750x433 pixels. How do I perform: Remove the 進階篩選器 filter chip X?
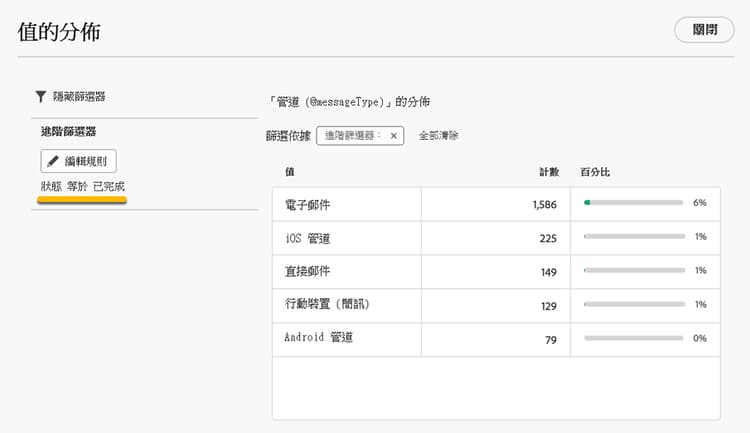(x=394, y=136)
